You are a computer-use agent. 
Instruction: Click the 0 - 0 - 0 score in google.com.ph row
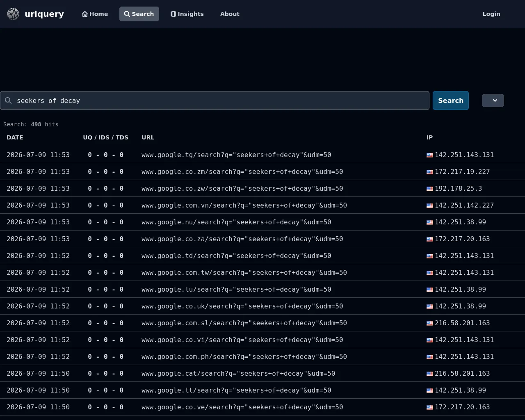coord(106,357)
